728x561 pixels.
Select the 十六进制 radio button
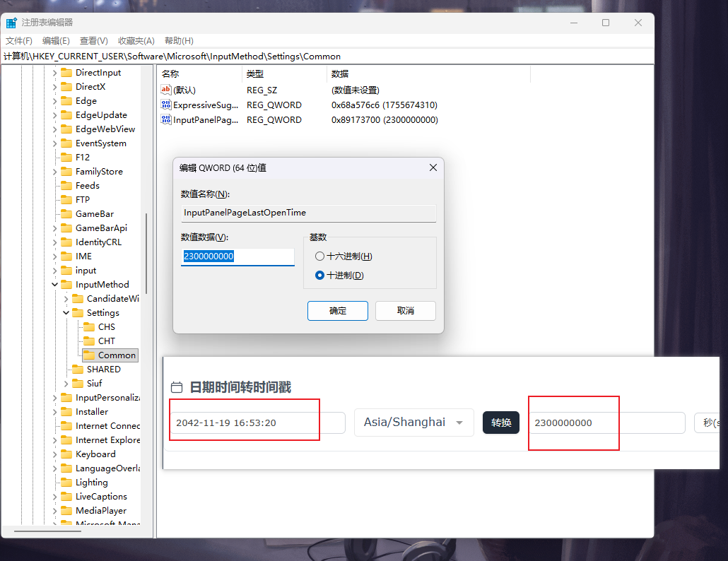[320, 256]
